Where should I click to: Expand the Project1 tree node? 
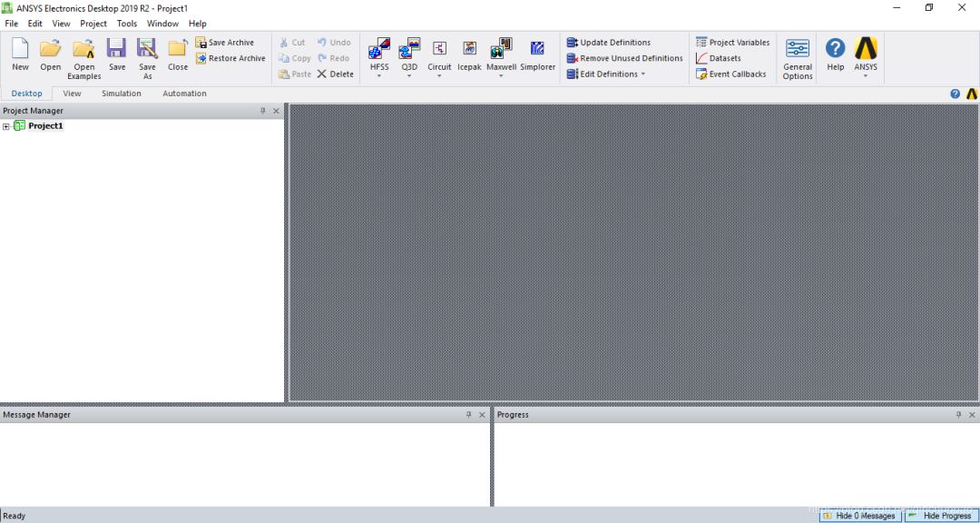(6, 126)
